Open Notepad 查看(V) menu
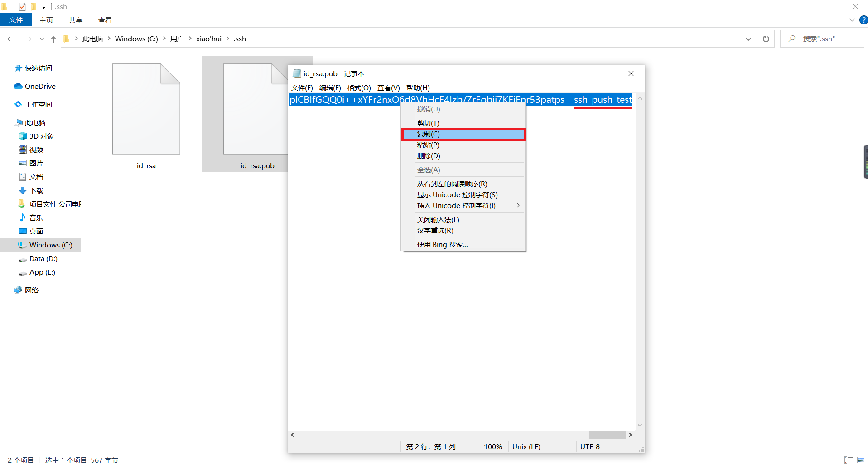This screenshot has height=465, width=868. tap(389, 87)
